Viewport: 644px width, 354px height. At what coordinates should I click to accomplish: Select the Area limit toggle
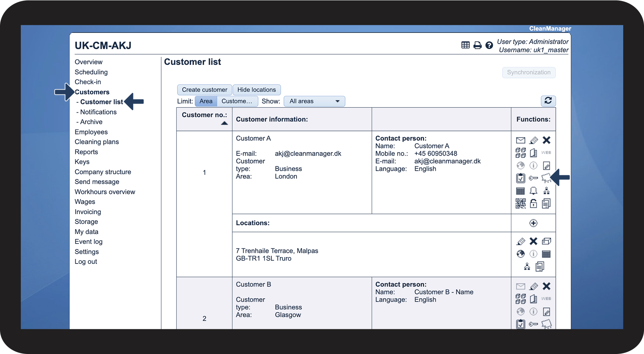206,101
